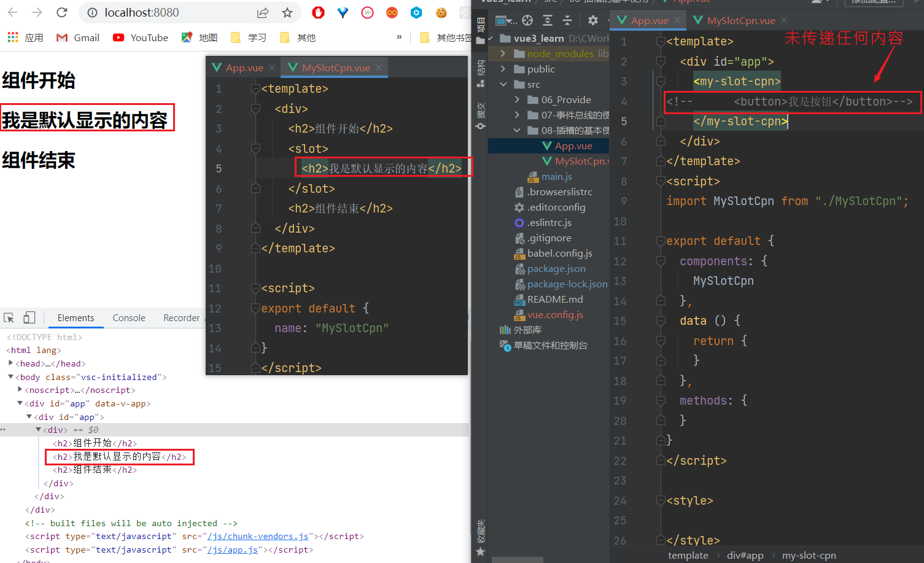The height and width of the screenshot is (563, 924).
Task: Click the locate opened file target icon
Action: pos(527,20)
